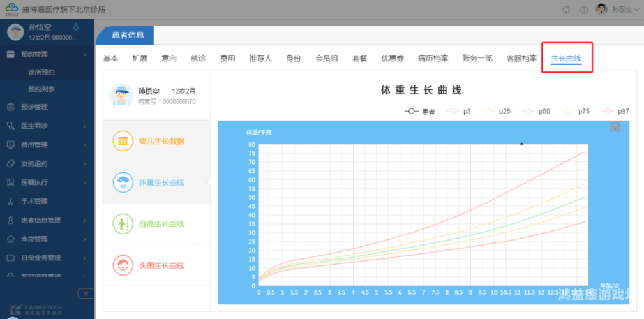Collapse the sidebar with the double-arrow button
Screen dimensions: 644x319
pos(86,293)
